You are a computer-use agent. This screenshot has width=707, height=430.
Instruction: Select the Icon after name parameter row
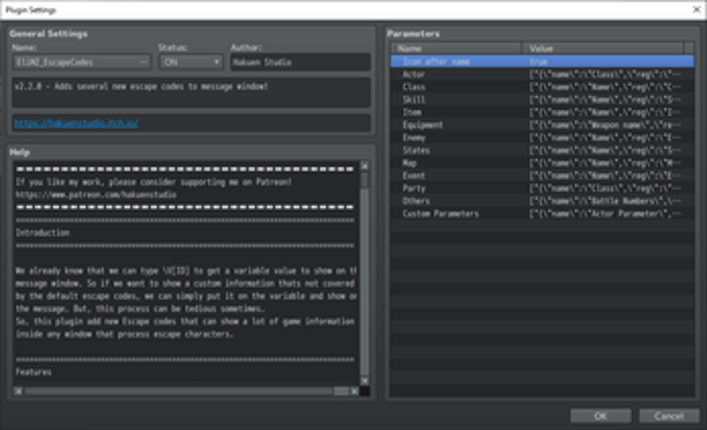[x=542, y=61]
